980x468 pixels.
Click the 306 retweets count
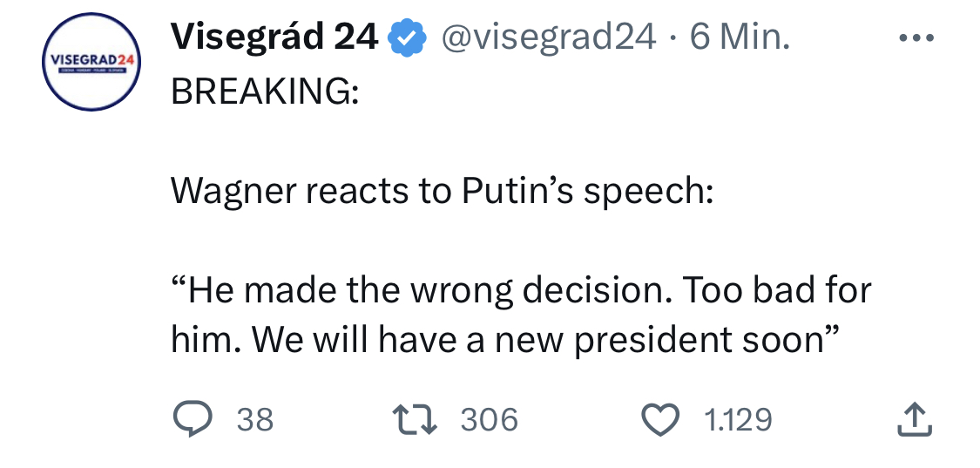pyautogui.click(x=489, y=421)
